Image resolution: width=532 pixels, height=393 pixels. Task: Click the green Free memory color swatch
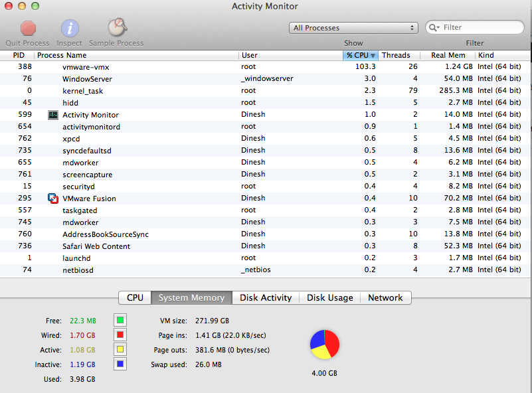point(120,320)
